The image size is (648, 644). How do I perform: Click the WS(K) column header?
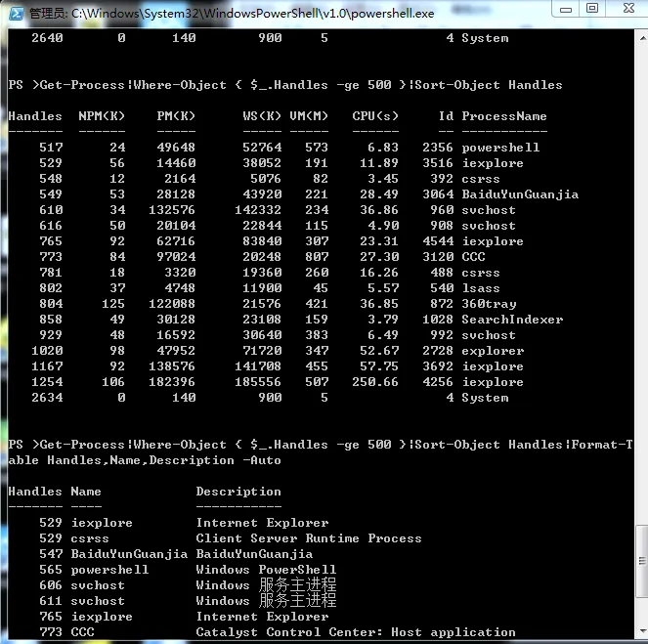pos(262,116)
